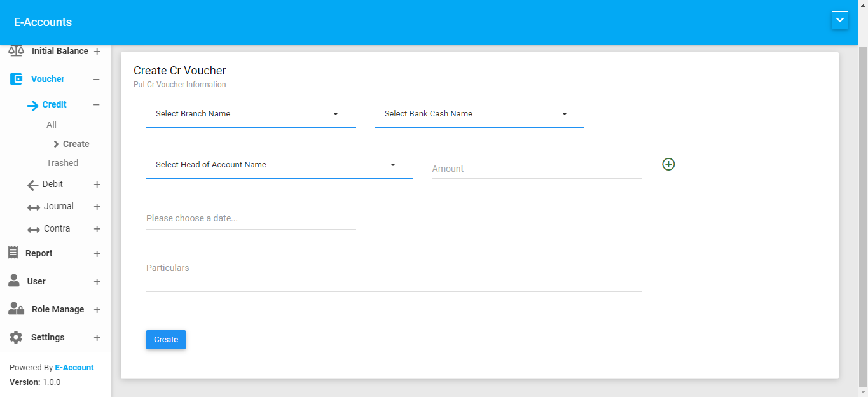Click the User person icon
The image size is (868, 397).
tap(14, 281)
